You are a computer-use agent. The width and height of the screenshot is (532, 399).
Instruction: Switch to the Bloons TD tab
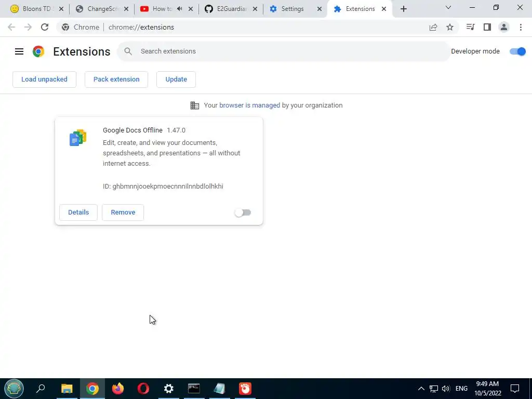[36, 9]
